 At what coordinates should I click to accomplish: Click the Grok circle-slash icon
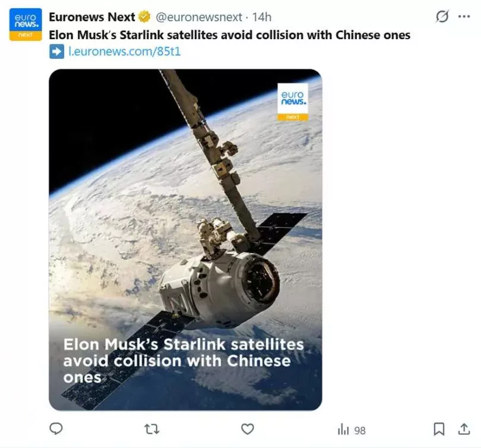(442, 17)
